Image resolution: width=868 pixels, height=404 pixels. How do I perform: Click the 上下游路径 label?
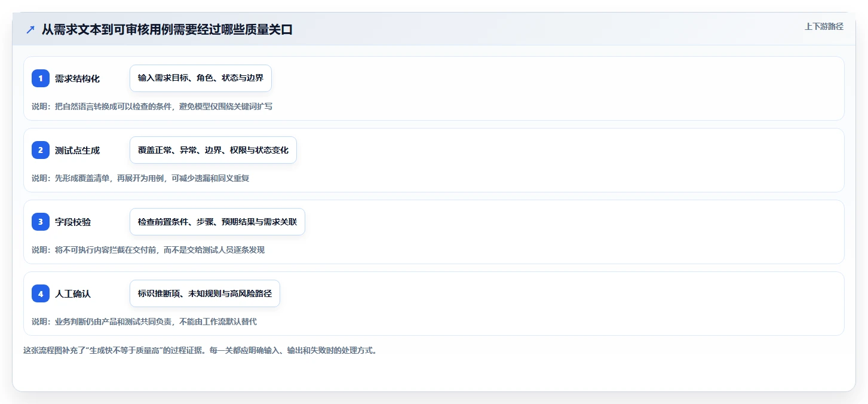click(x=824, y=26)
